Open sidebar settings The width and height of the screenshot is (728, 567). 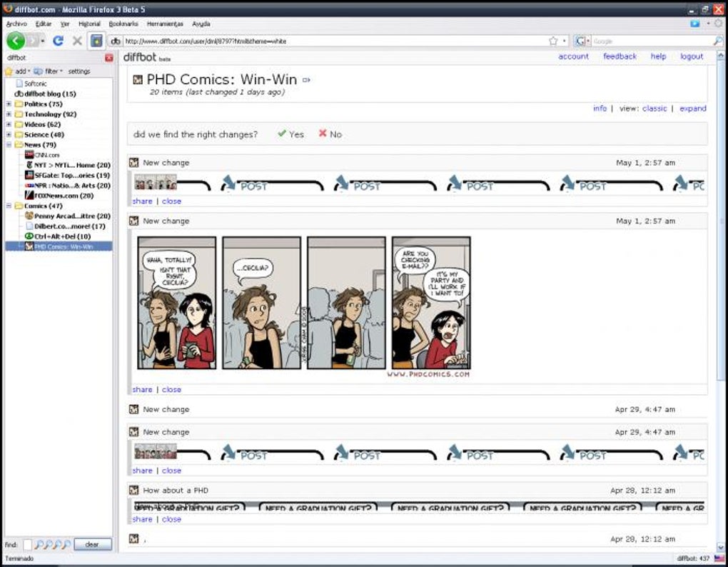(x=79, y=71)
